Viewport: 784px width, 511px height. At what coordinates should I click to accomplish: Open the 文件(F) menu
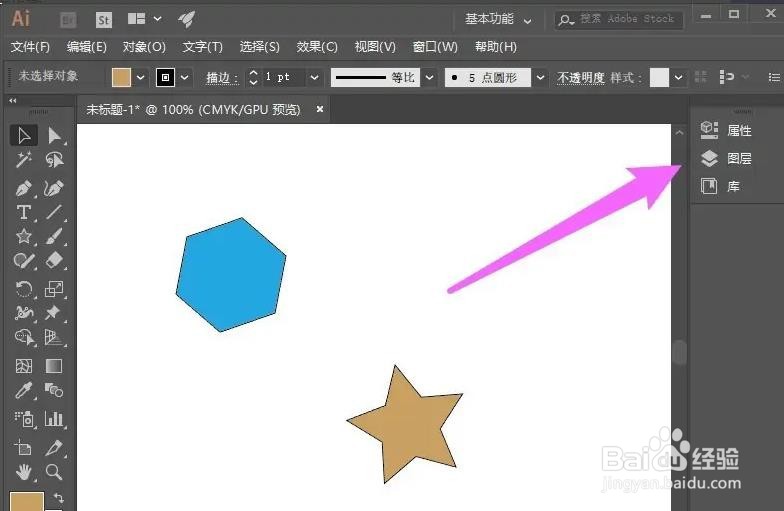[x=30, y=47]
